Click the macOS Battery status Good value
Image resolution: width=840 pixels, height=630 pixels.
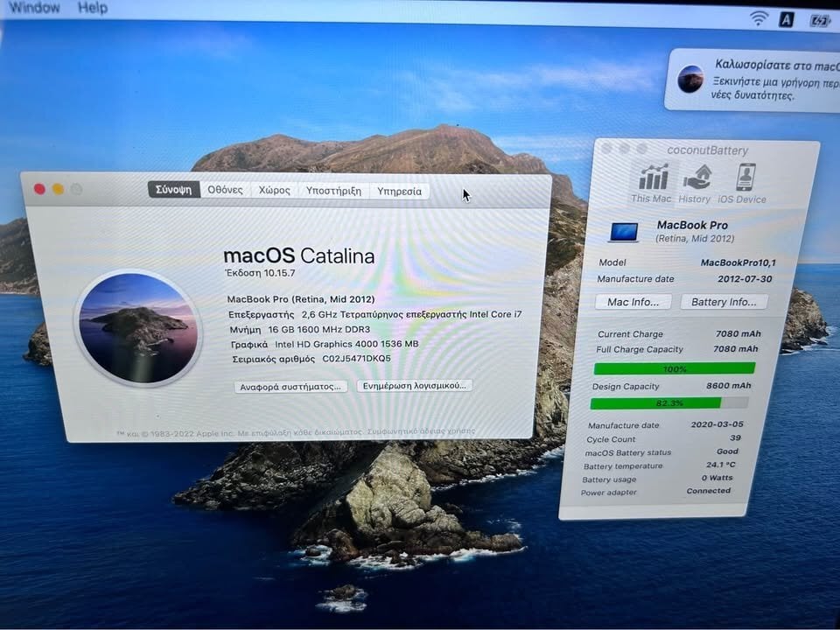(x=727, y=451)
